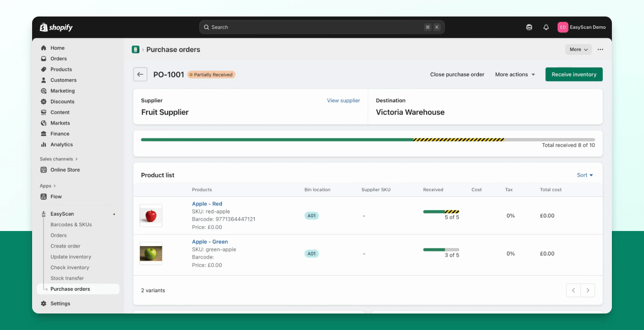Click the Shopify logo

coord(56,27)
